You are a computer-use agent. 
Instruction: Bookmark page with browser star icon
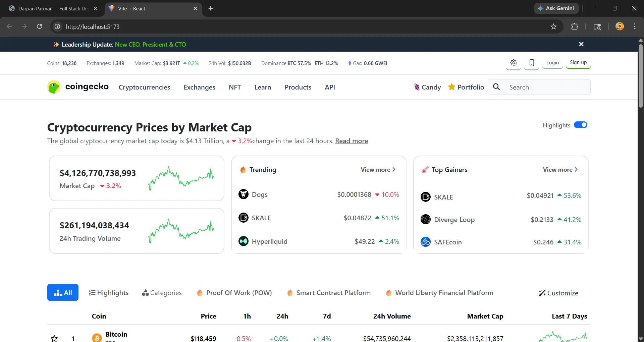pyautogui.click(x=553, y=26)
